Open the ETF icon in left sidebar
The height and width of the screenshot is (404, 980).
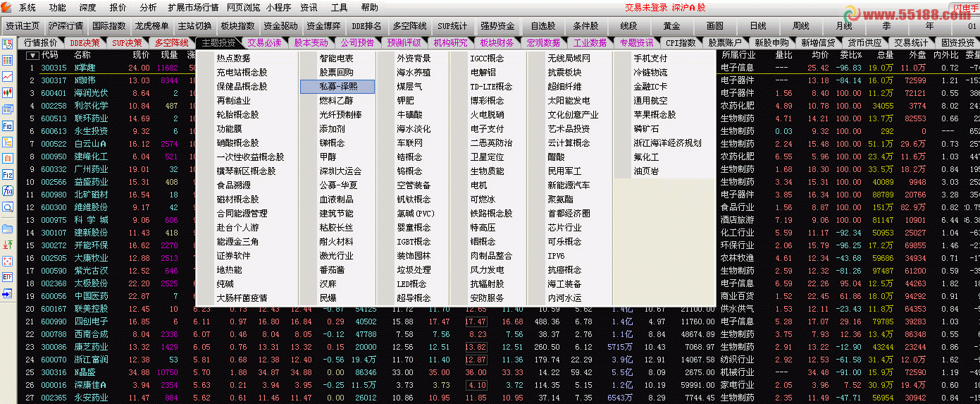click(8, 277)
